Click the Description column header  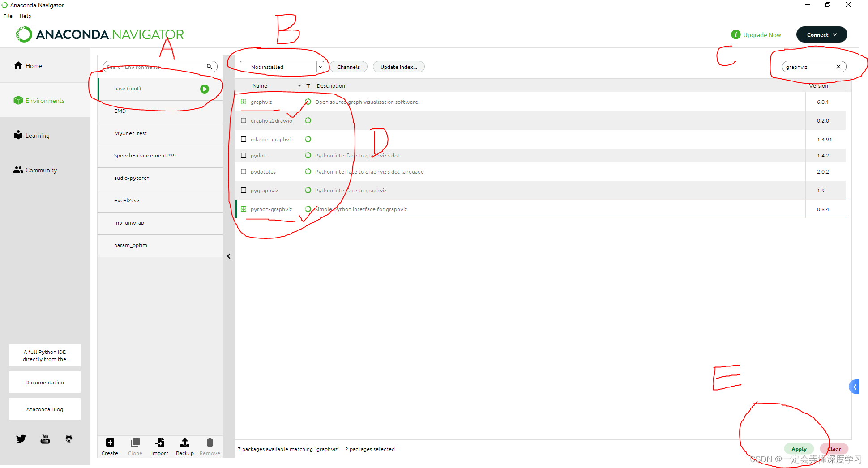[x=331, y=85]
